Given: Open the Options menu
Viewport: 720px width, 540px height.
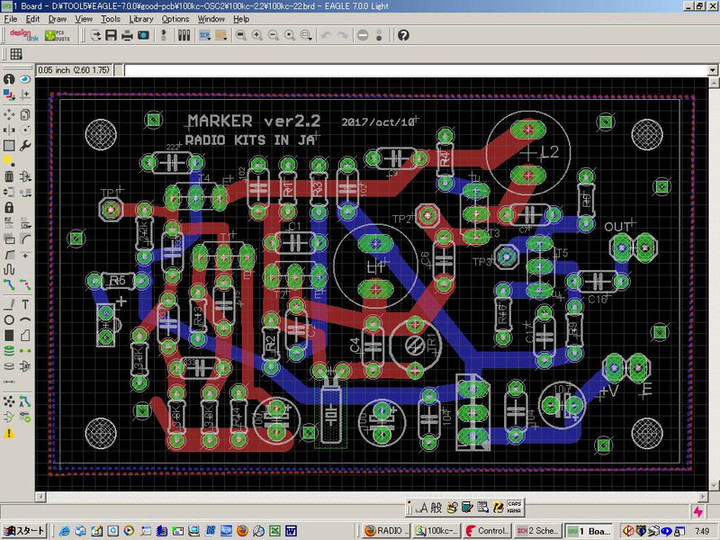Looking at the screenshot, I should [175, 19].
